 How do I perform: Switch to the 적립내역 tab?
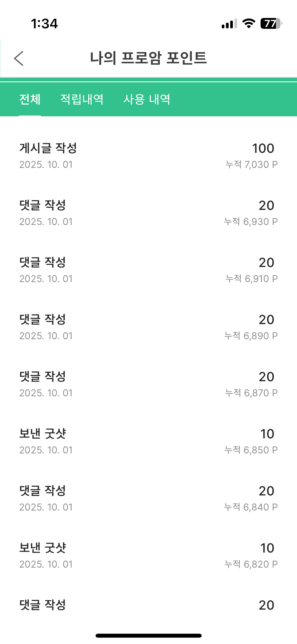tap(82, 100)
